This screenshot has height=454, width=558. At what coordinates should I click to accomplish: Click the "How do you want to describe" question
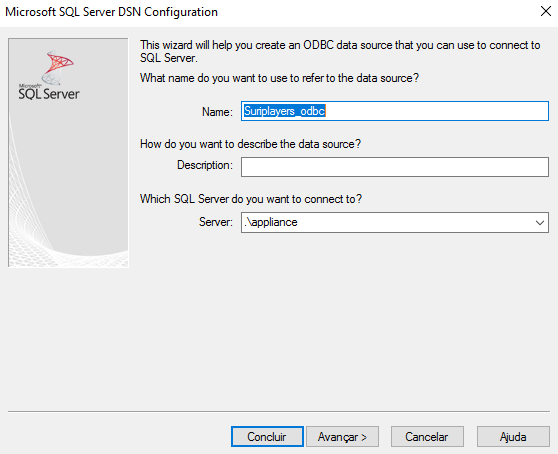250,144
